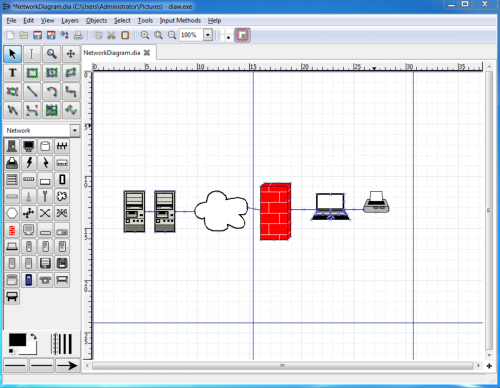Pick the hexagon shape in Network sheet
The height and width of the screenshot is (388, 500).
click(x=12, y=213)
